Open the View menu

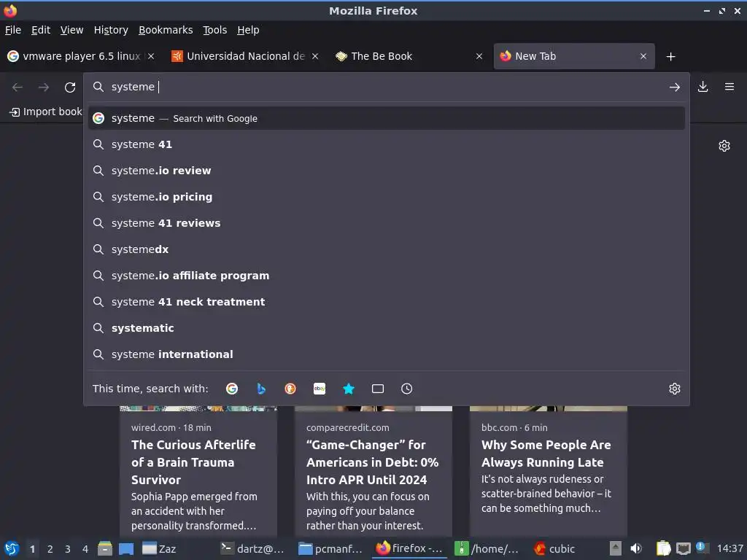(72, 30)
